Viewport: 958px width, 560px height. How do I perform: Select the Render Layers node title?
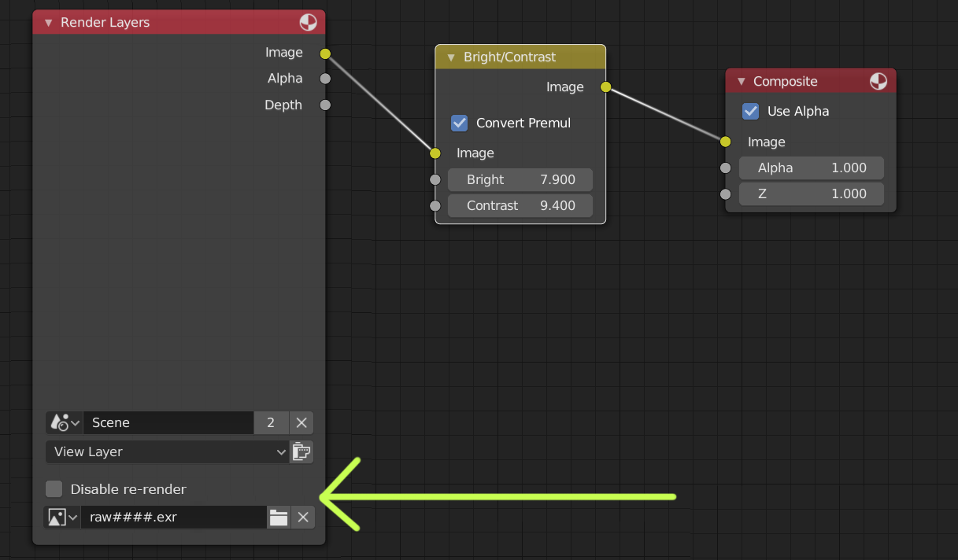pyautogui.click(x=105, y=23)
